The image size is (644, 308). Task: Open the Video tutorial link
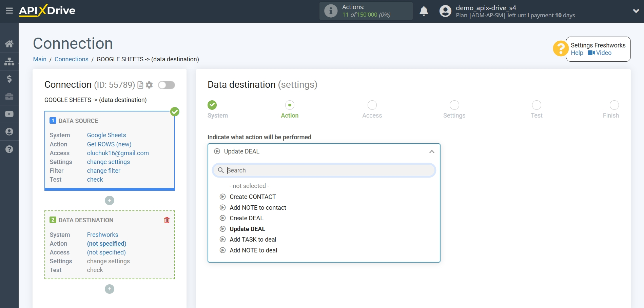pos(600,53)
